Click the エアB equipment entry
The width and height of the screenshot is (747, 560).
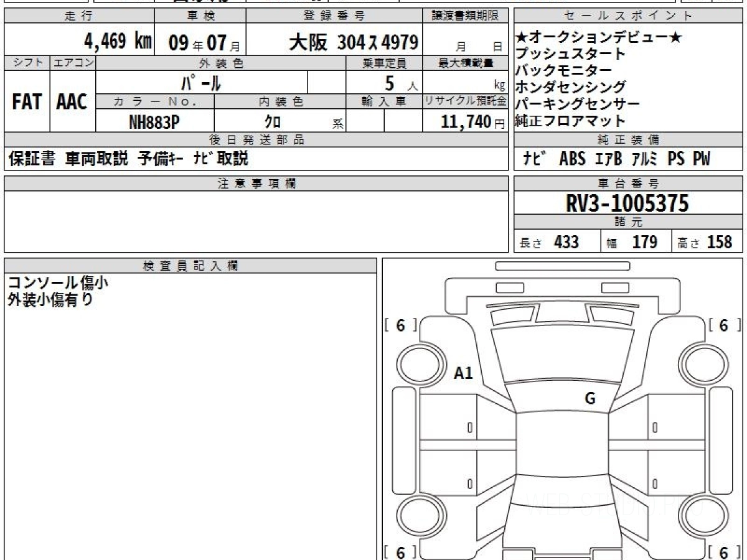(608, 160)
